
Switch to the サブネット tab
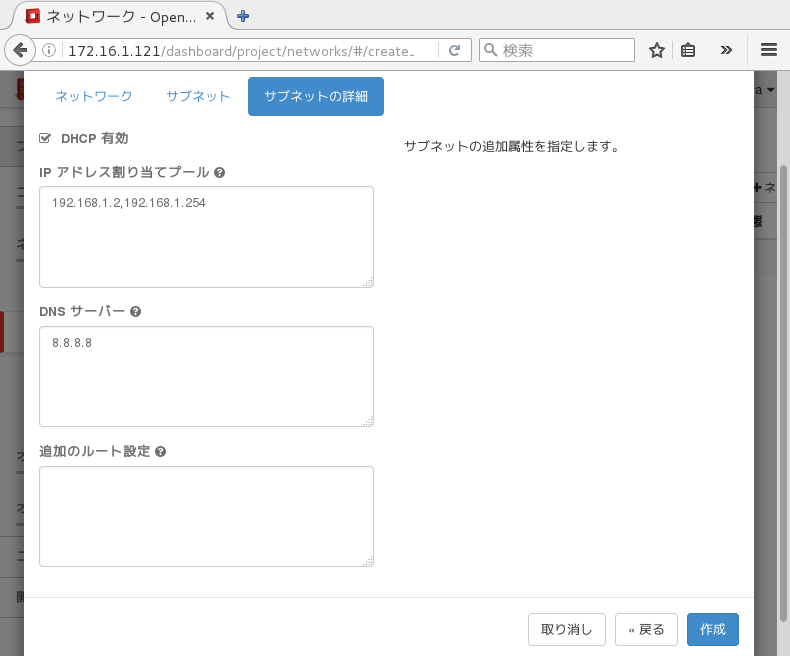coord(198,96)
